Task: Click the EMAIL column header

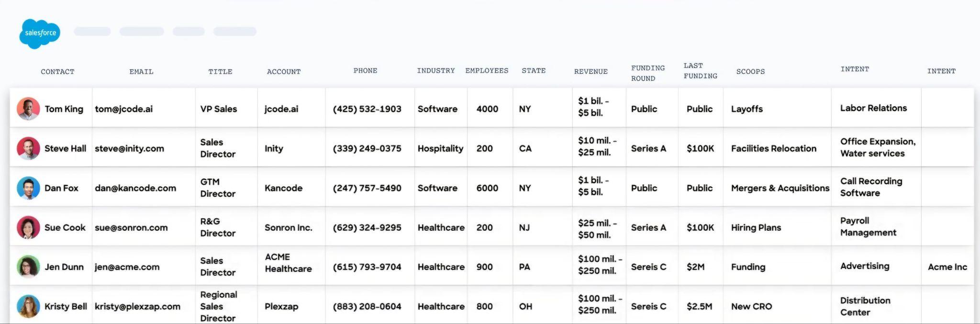Action: point(141,72)
